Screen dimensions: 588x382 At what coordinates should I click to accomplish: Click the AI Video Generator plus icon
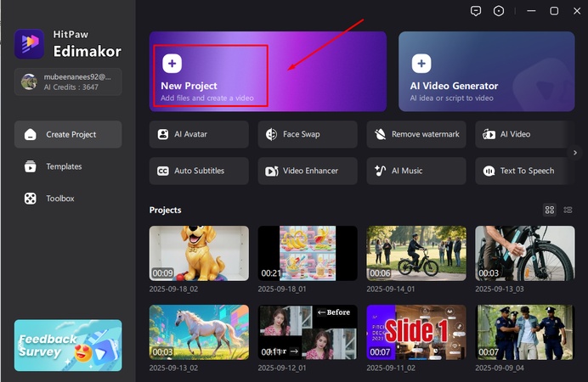pyautogui.click(x=421, y=64)
